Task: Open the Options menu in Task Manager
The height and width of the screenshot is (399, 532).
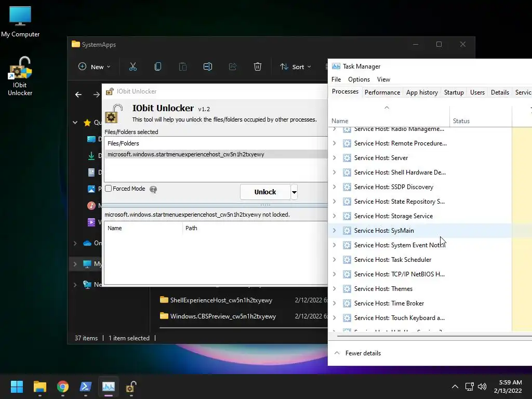Action: [359, 79]
